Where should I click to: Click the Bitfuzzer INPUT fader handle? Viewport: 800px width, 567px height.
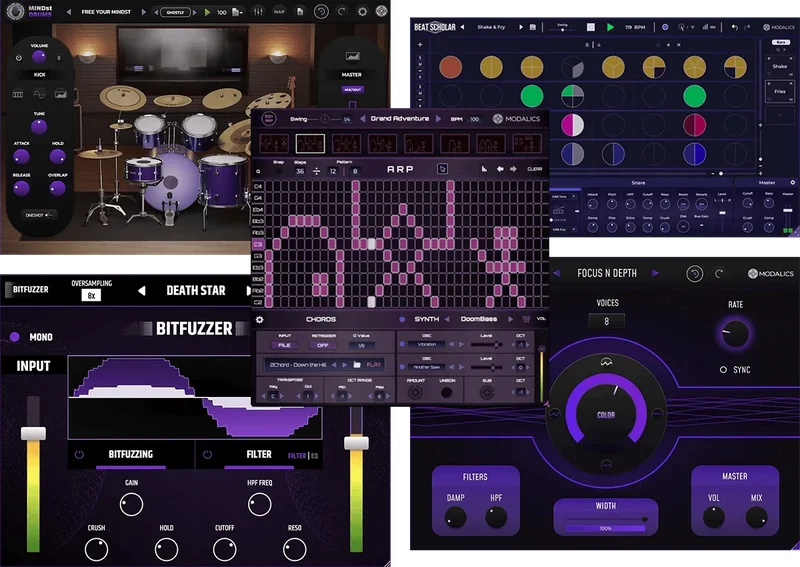point(33,433)
